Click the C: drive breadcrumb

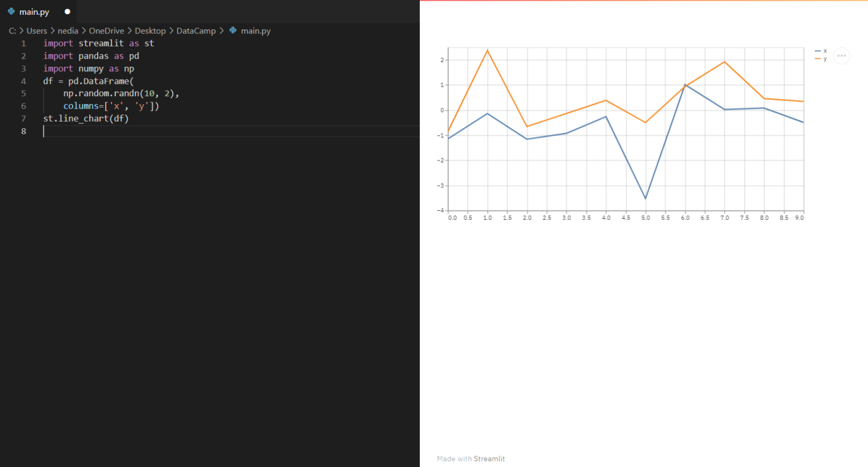[12, 31]
